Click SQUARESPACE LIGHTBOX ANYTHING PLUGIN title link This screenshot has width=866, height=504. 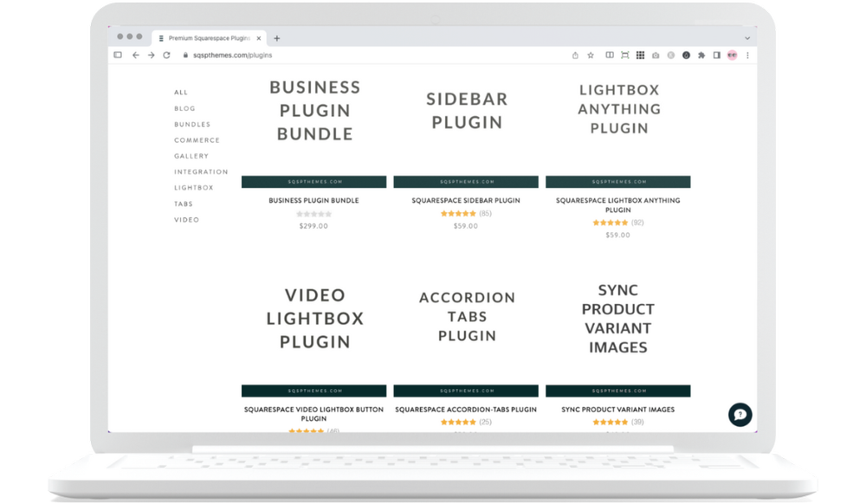(618, 204)
